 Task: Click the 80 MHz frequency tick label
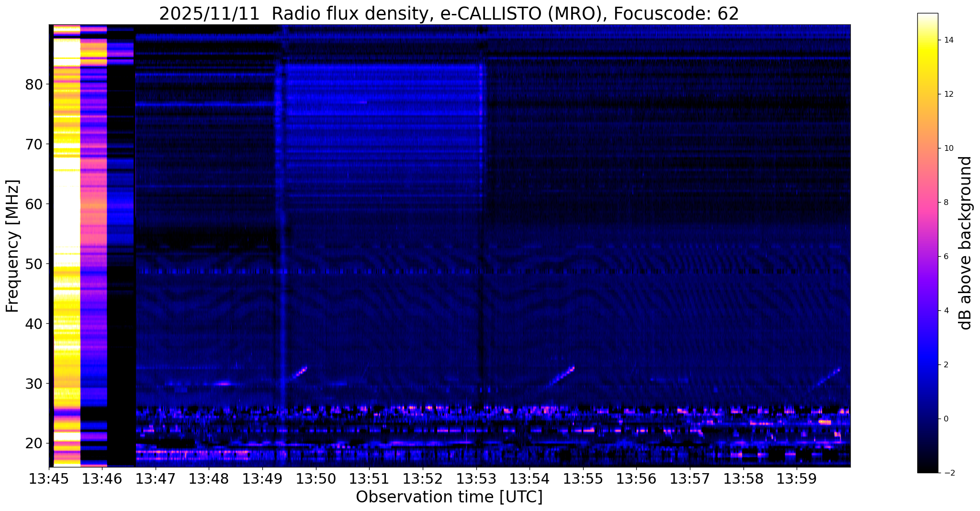[x=34, y=85]
